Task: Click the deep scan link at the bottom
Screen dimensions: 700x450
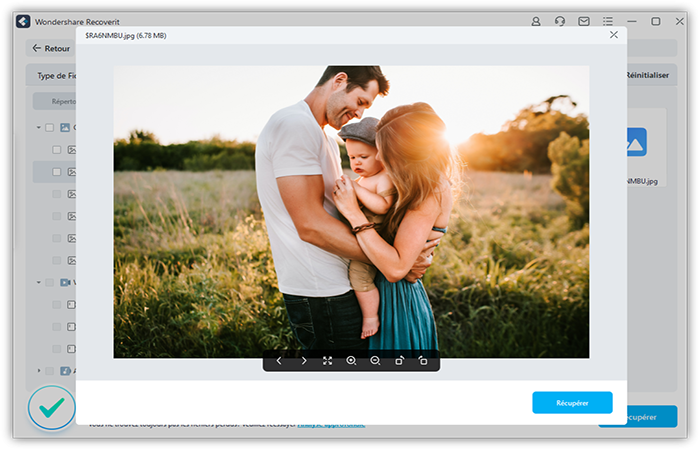Action: 331,425
